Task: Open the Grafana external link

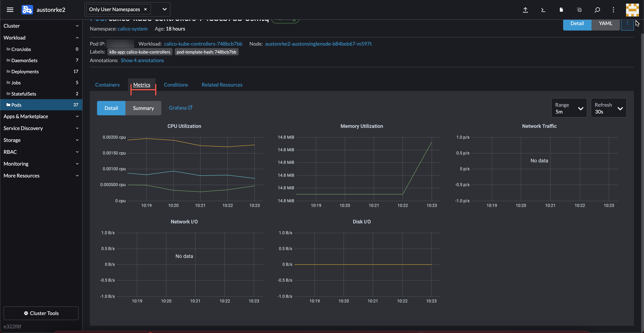Action: 181,108
